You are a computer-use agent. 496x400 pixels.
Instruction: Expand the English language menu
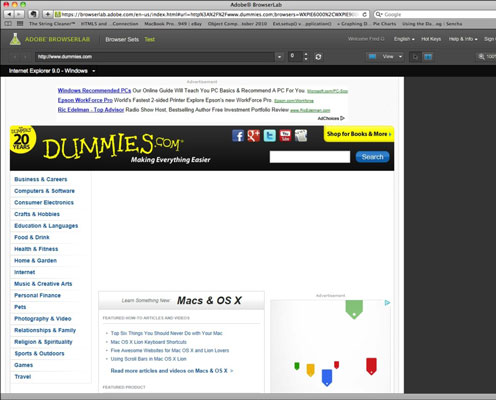click(x=404, y=39)
